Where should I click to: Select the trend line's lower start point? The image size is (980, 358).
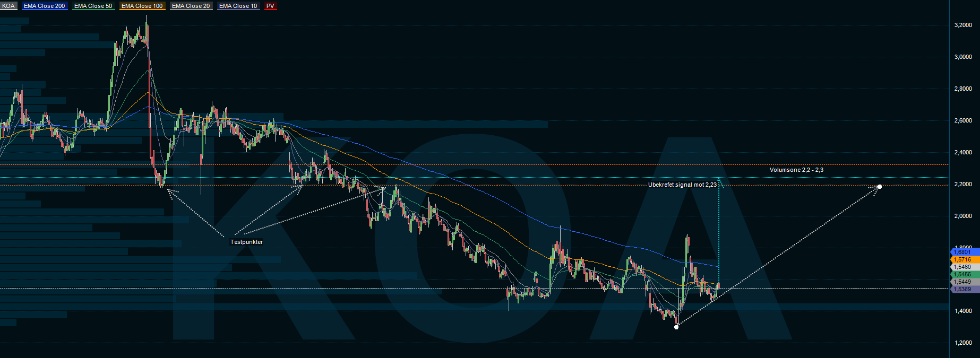point(676,327)
